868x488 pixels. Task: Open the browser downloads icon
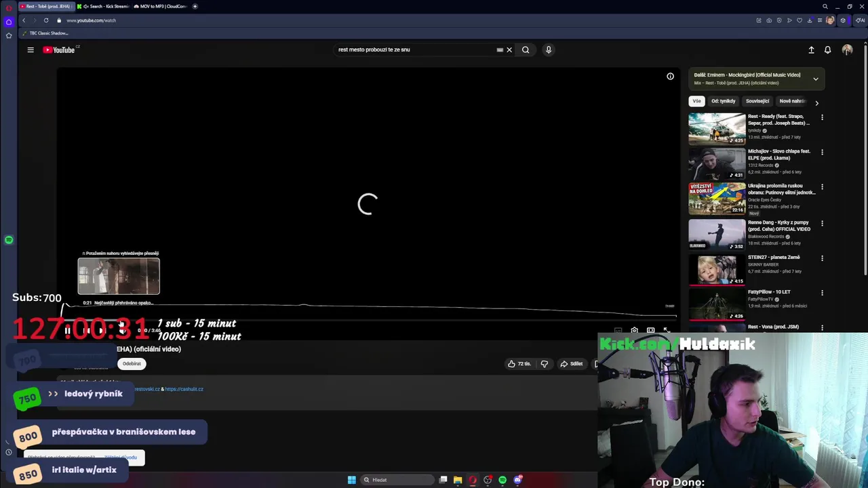pyautogui.click(x=810, y=20)
